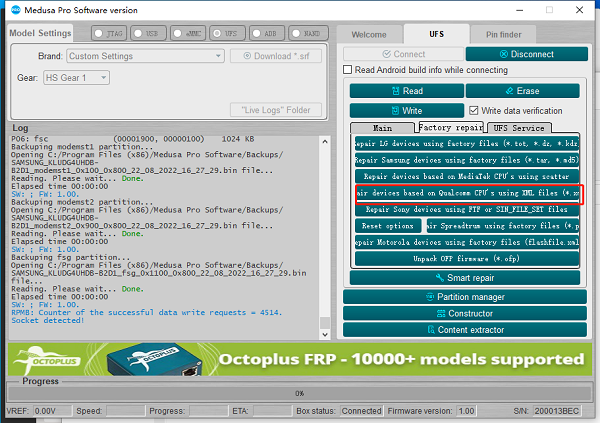Image resolution: width=600 pixels, height=423 pixels.
Task: Click the Content extractor icon
Action: coord(431,330)
